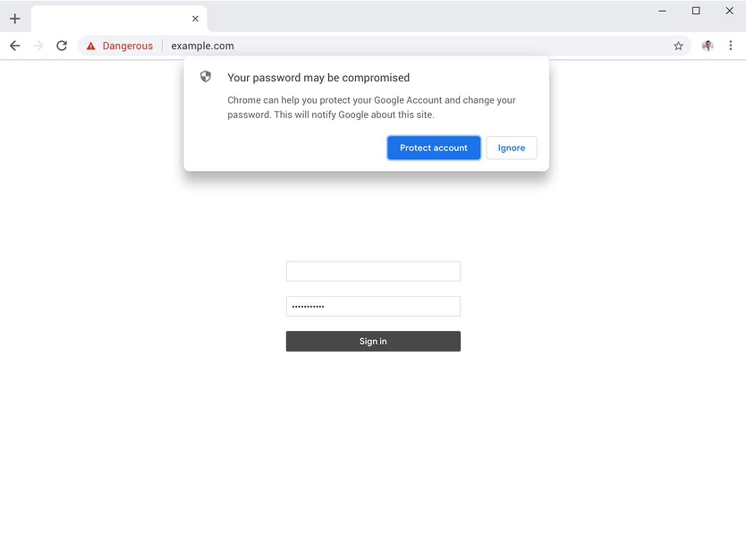The height and width of the screenshot is (560, 746).
Task: Click the dark Sign in button
Action: point(373,341)
